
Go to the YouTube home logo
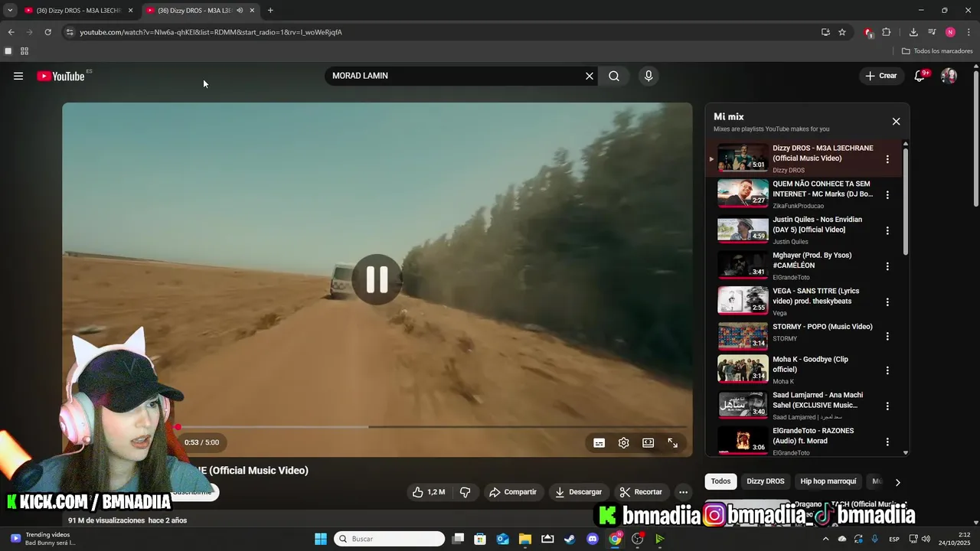[60, 76]
